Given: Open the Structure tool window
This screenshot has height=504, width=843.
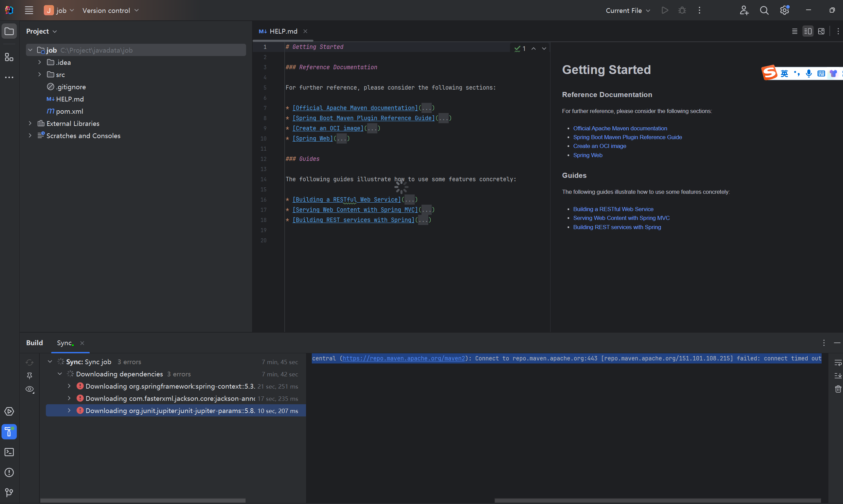Looking at the screenshot, I should click(x=9, y=57).
